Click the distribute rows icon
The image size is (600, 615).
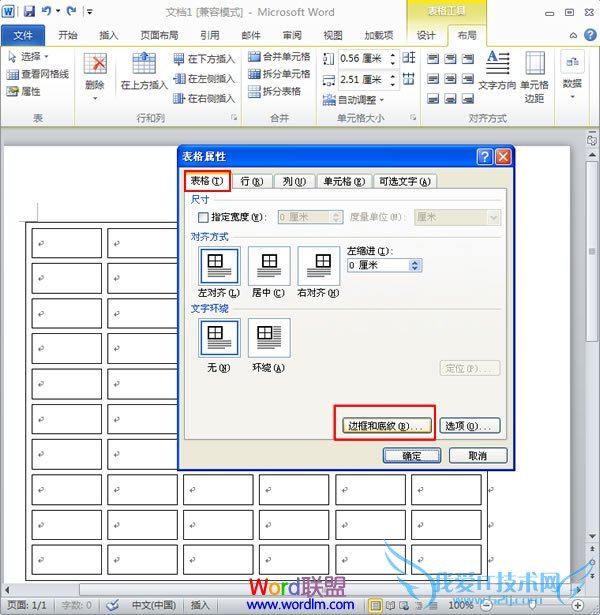coord(409,58)
